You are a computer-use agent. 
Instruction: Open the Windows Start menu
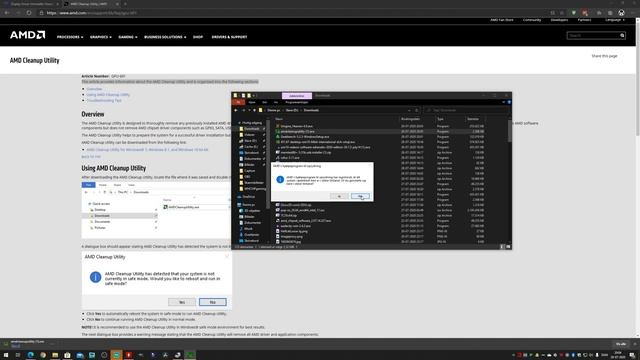pyautogui.click(x=6, y=355)
